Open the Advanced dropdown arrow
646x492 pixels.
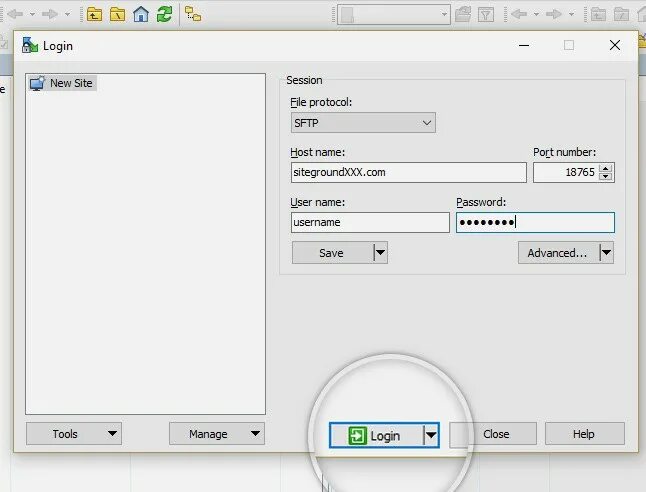(606, 253)
